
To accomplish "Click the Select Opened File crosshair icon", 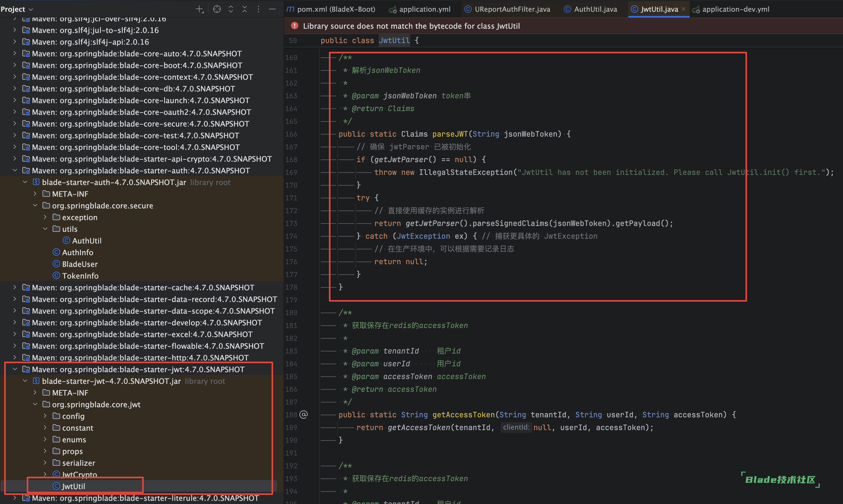I will point(217,9).
